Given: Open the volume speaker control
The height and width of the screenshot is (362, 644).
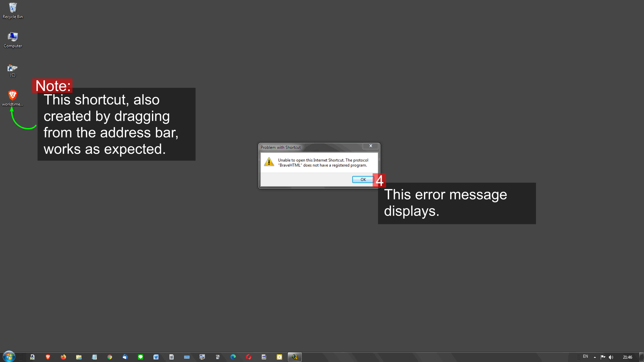Looking at the screenshot, I should pyautogui.click(x=611, y=357).
